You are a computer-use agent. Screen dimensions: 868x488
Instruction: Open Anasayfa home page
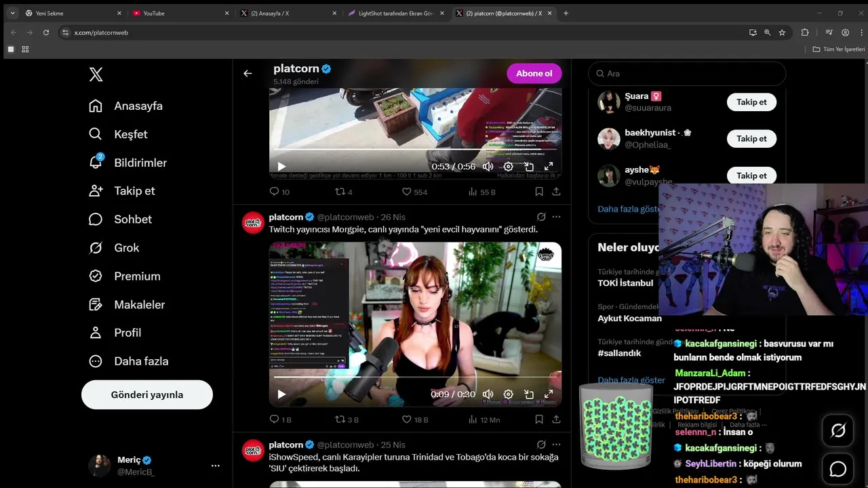pyautogui.click(x=126, y=106)
